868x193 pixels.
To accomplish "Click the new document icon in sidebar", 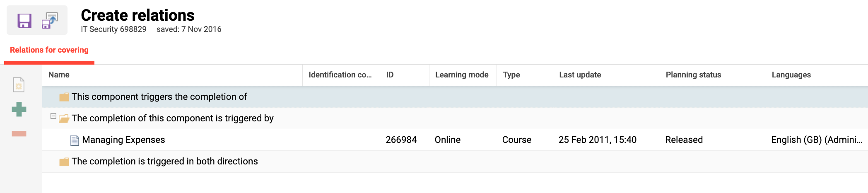I will pos(19,85).
